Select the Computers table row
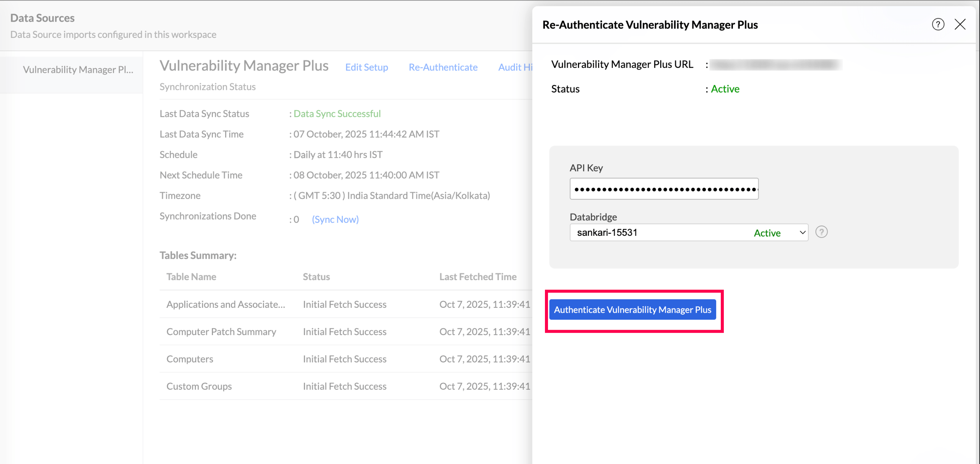 pyautogui.click(x=189, y=359)
